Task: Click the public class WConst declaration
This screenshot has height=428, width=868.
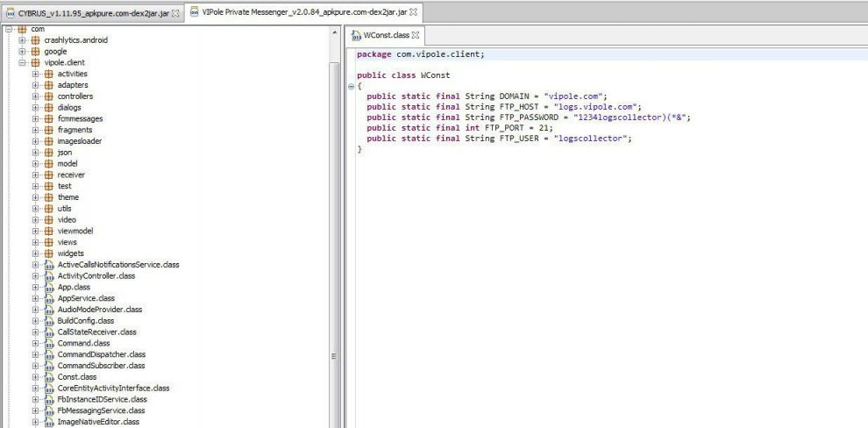Action: (403, 75)
